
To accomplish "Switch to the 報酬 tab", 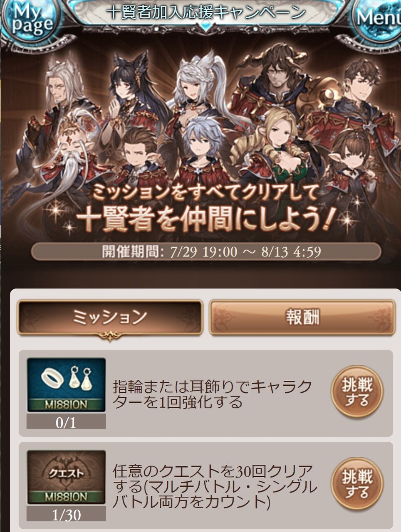I will [x=302, y=318].
